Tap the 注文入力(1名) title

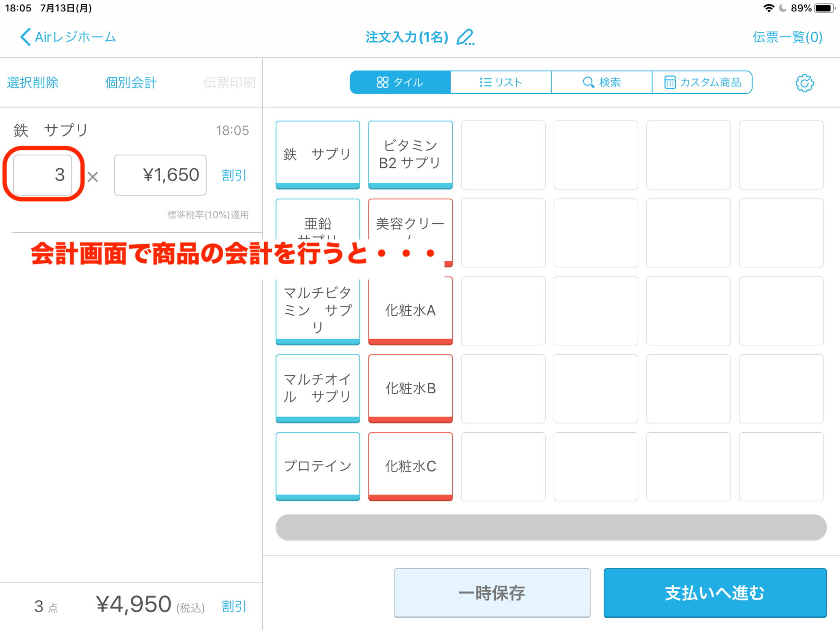[x=407, y=37]
